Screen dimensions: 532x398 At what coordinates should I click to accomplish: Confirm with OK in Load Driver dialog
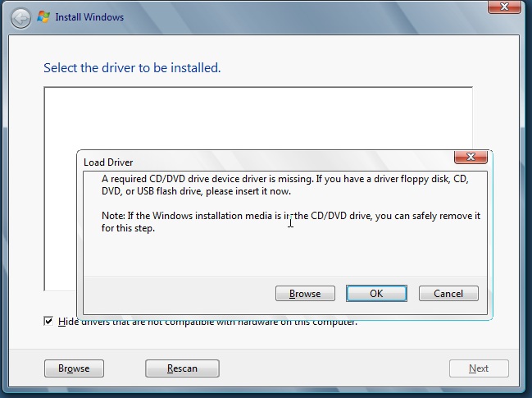(x=376, y=294)
